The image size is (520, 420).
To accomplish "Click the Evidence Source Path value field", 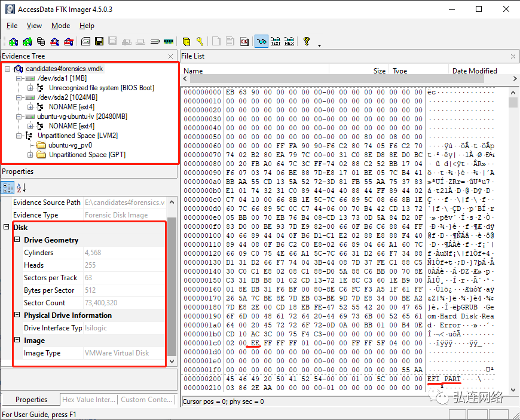I will (x=125, y=202).
